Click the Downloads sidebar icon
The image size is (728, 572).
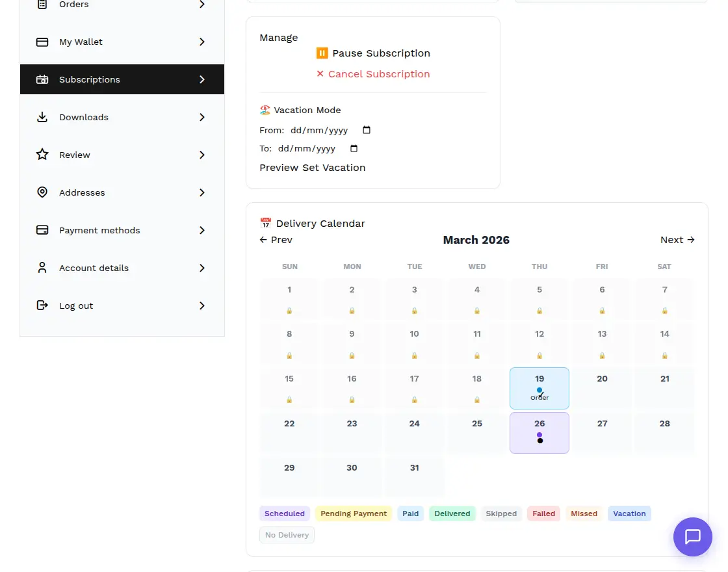click(x=42, y=117)
